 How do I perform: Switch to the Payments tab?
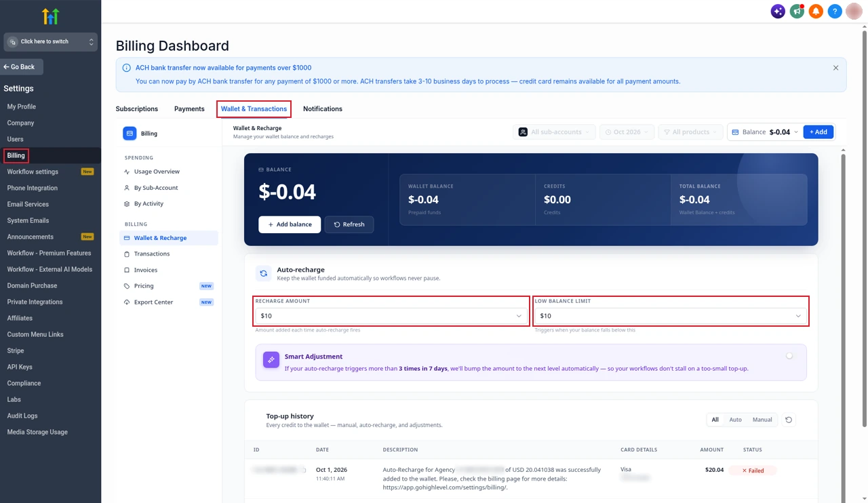(189, 109)
